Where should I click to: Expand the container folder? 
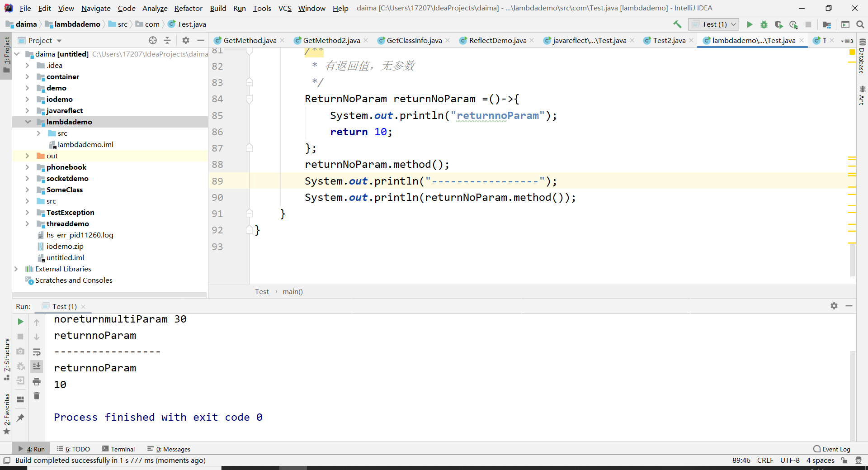(x=27, y=77)
